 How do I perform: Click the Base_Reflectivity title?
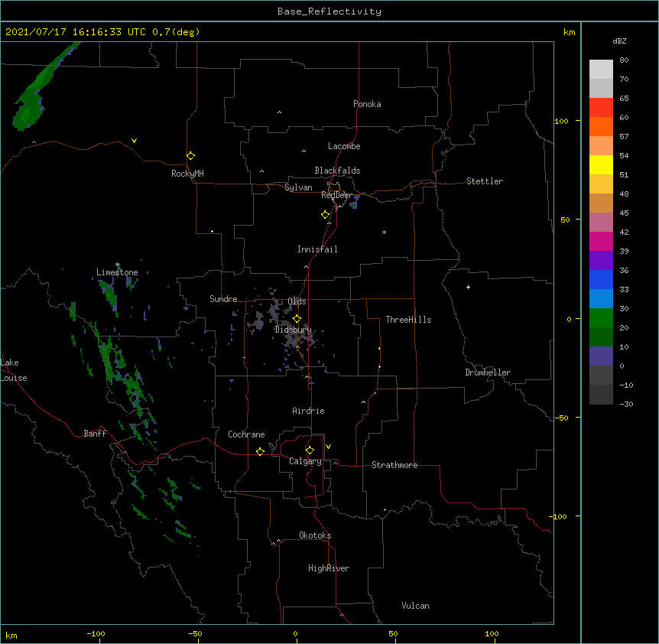click(329, 11)
